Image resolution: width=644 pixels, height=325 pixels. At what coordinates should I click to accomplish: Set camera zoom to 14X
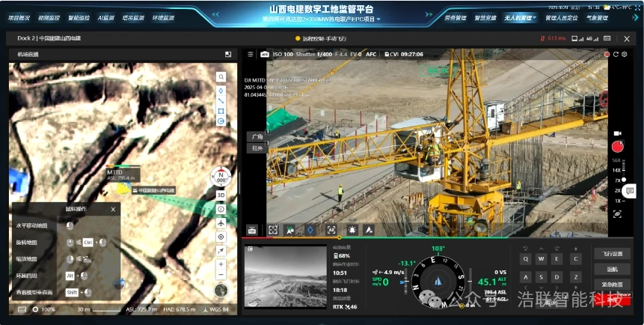click(616, 170)
